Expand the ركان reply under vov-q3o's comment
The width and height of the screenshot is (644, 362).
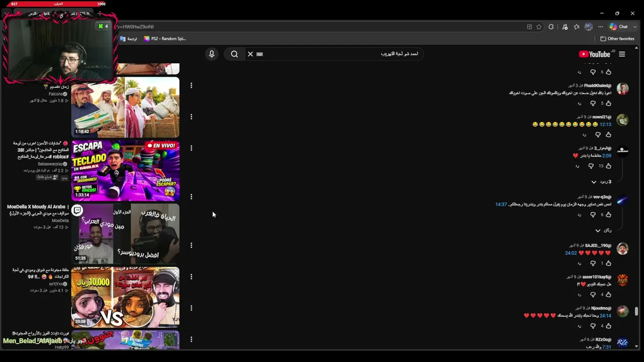603,230
